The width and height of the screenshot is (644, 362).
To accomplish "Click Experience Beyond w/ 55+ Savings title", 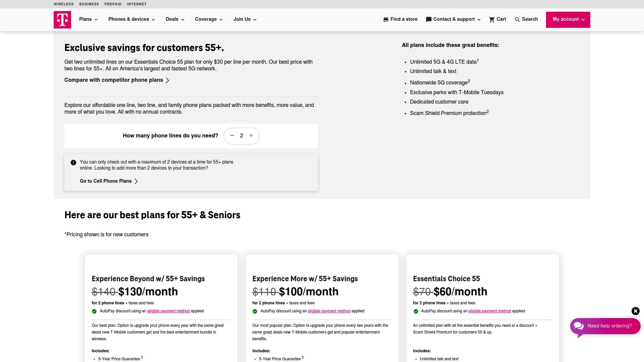I will click(148, 279).
